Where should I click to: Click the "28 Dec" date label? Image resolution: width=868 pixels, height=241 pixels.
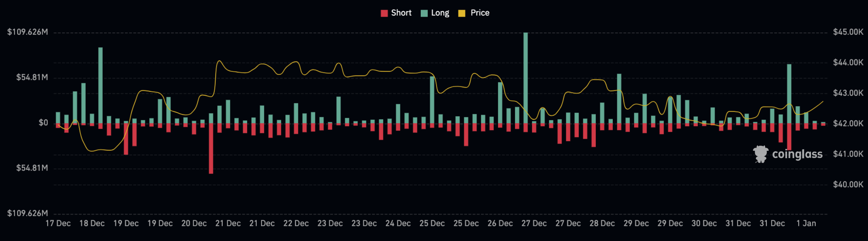(602, 224)
